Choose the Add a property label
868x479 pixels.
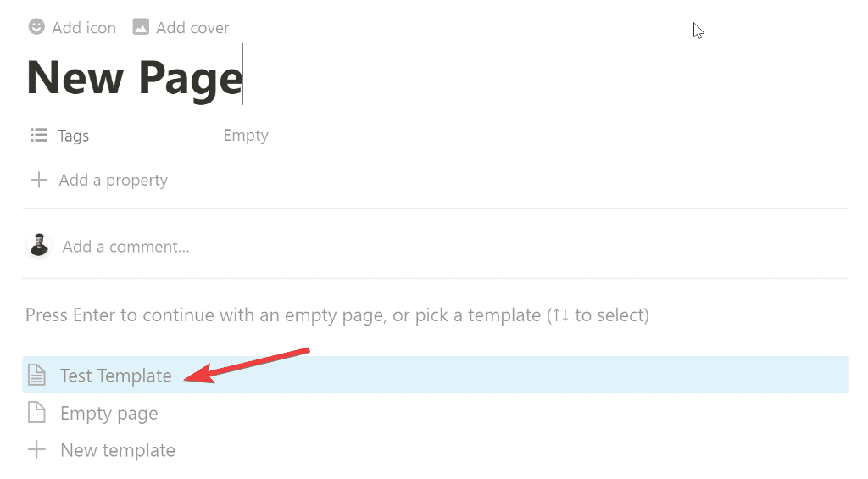[x=114, y=180]
